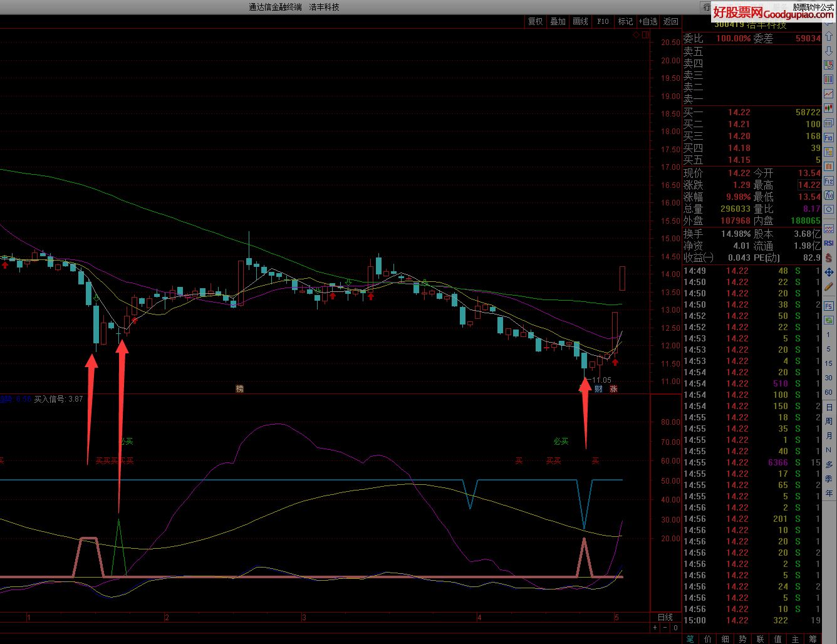Select the 周 weekly period

(x=829, y=422)
